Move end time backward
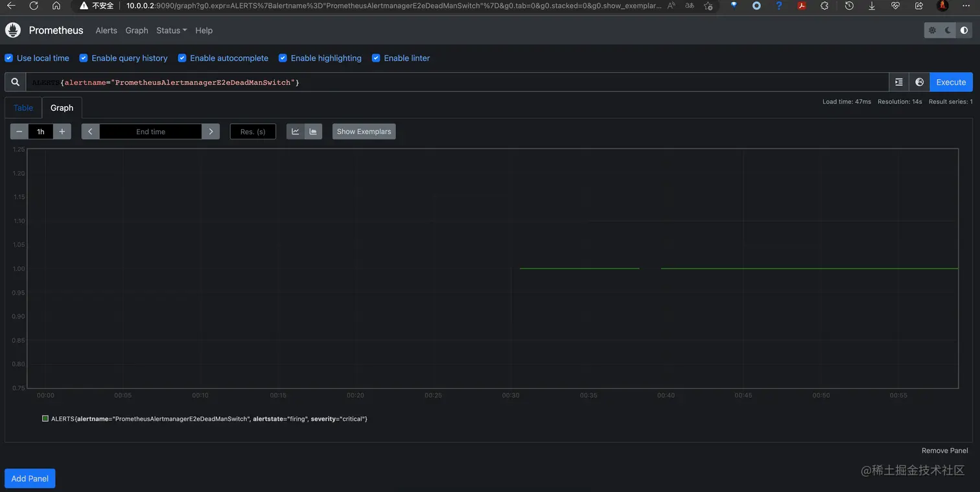The width and height of the screenshot is (980, 492). tap(90, 132)
